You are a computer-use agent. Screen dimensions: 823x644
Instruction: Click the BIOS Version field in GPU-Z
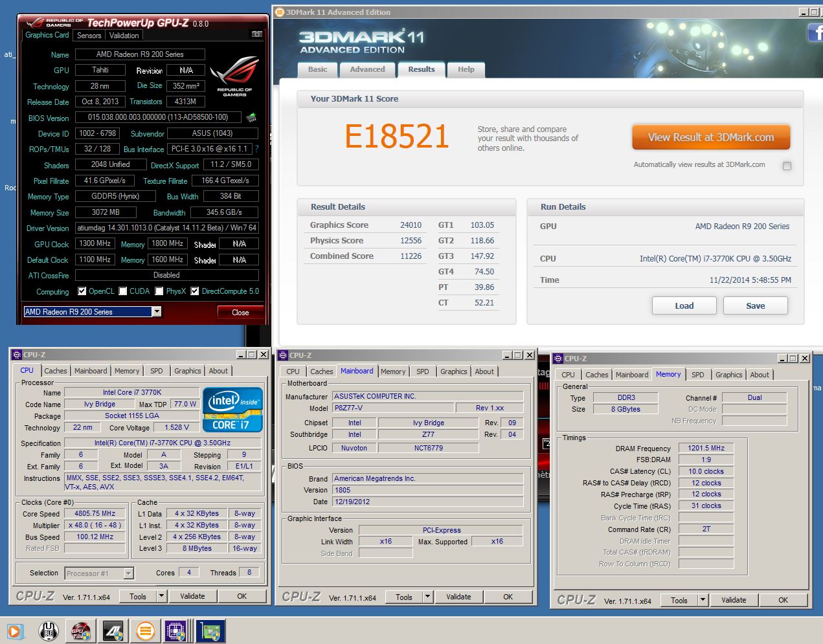click(x=158, y=117)
